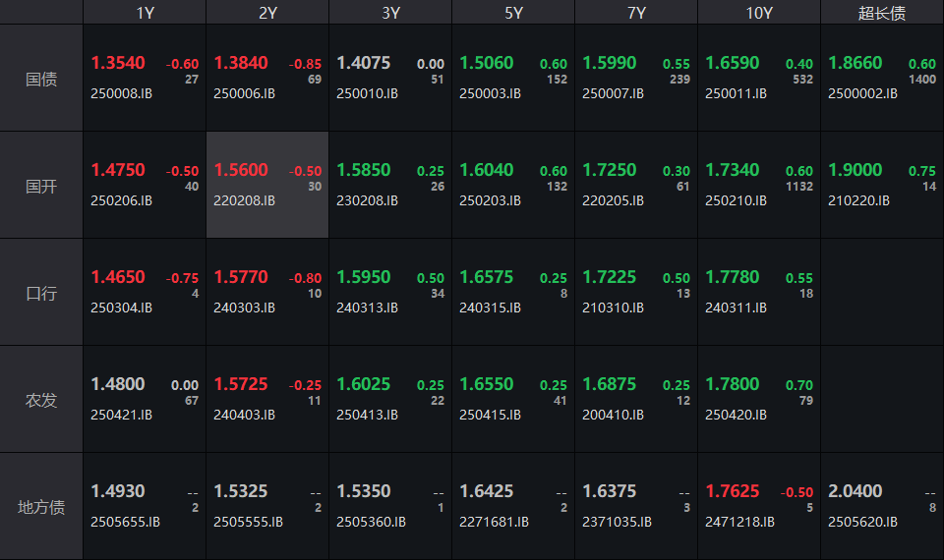Select the 地方债 row label
The height and width of the screenshot is (560, 944).
click(x=41, y=507)
